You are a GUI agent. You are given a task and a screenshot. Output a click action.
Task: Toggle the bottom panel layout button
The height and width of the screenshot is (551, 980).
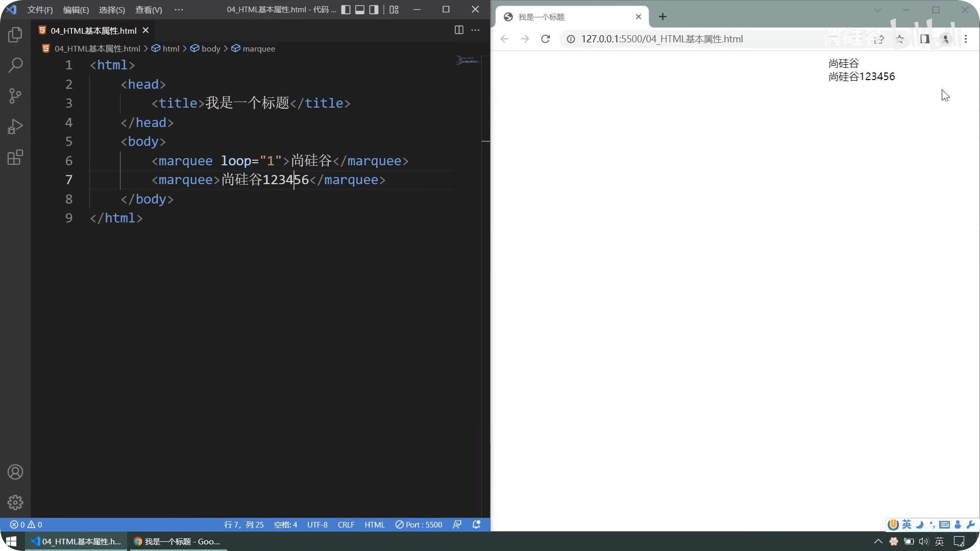tap(360, 10)
